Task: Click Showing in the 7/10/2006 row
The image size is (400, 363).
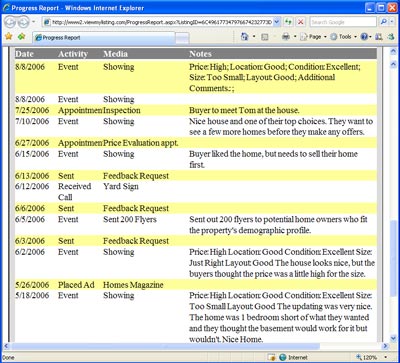Action: pos(118,121)
